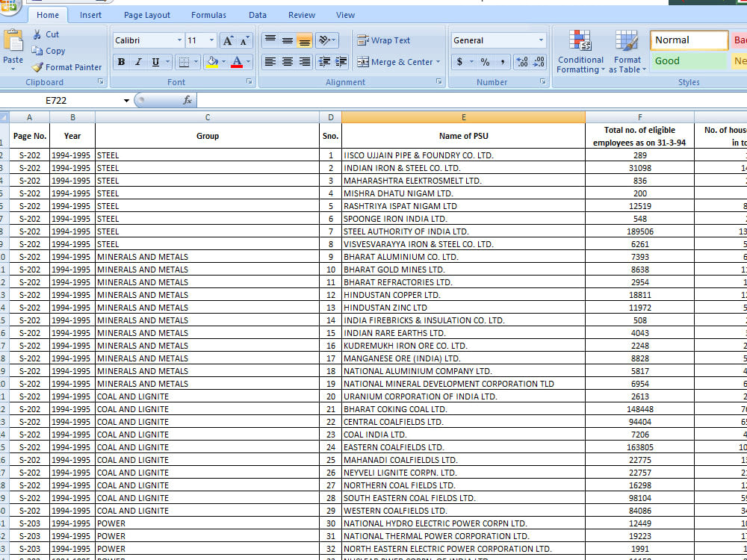The width and height of the screenshot is (747, 560).
Task: Increase cell indent
Action: tap(341, 62)
